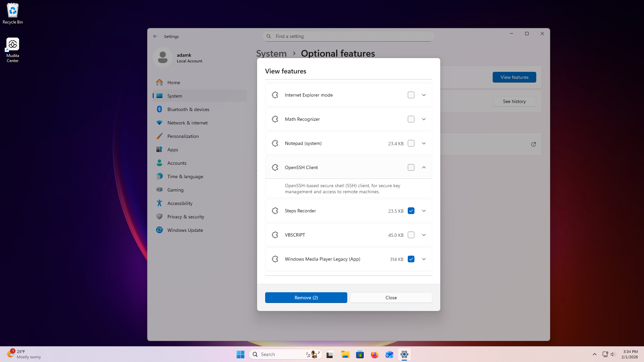Viewport: 644px width, 362px height.
Task: Expand Windows Media Player Legacy details
Action: click(424, 259)
